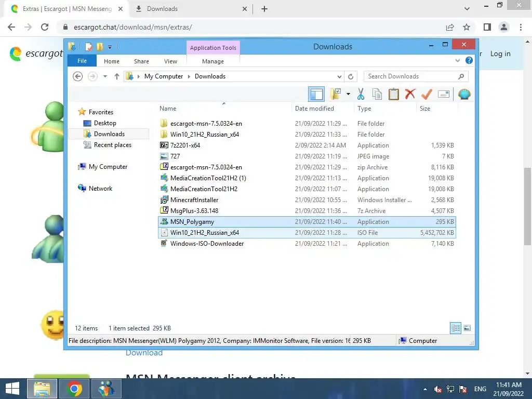Image resolution: width=532 pixels, height=399 pixels.
Task: Select Network in navigation pane
Action: tap(100, 188)
